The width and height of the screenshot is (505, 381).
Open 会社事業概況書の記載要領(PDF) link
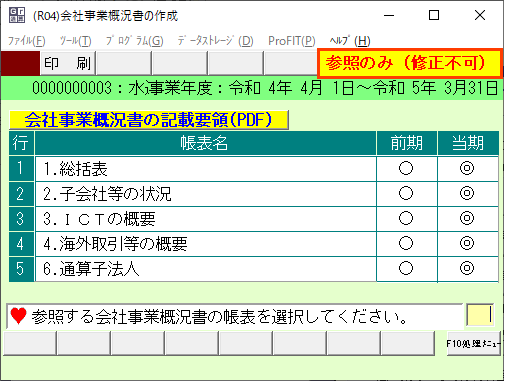149,120
